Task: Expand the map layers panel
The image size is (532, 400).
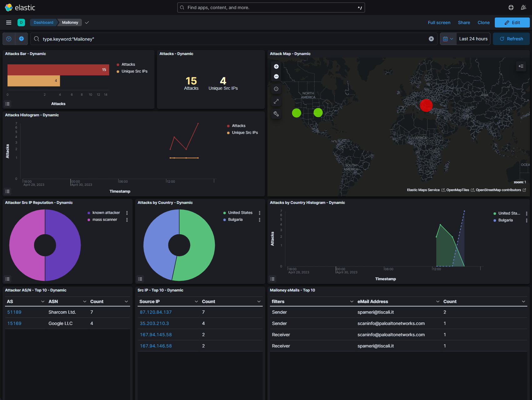Action: pyautogui.click(x=521, y=66)
